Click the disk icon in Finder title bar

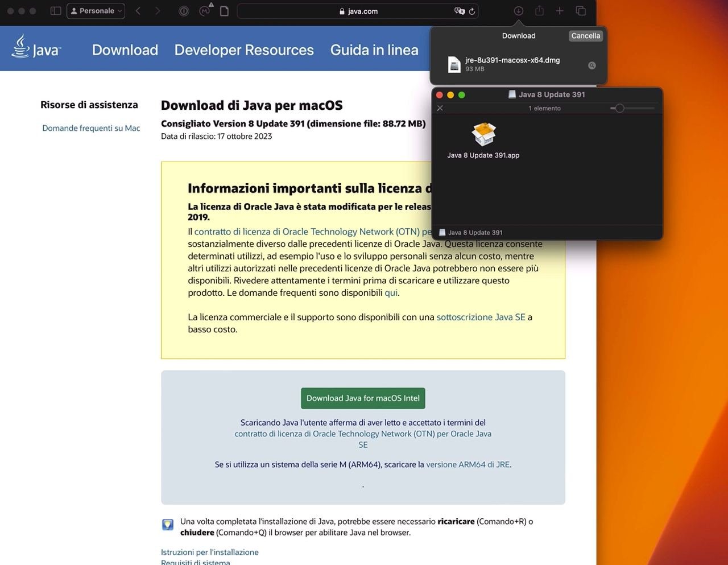[512, 94]
